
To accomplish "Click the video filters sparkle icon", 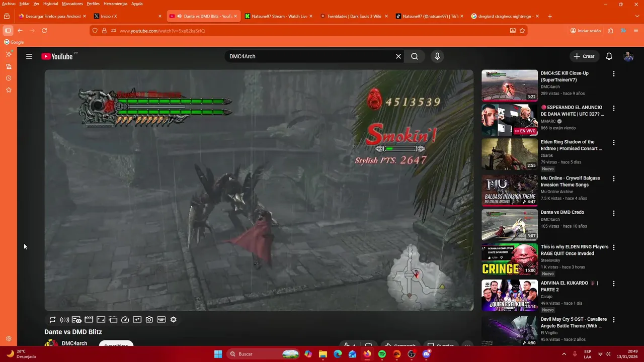I will (137, 320).
